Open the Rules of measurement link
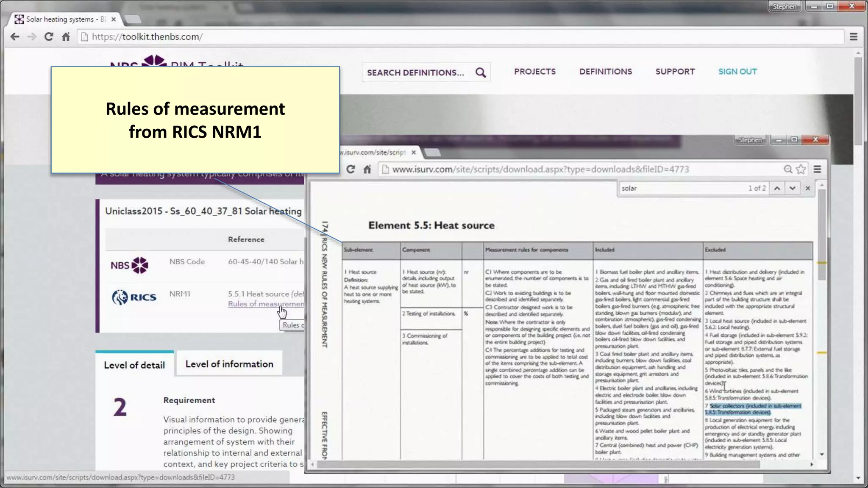 click(266, 304)
